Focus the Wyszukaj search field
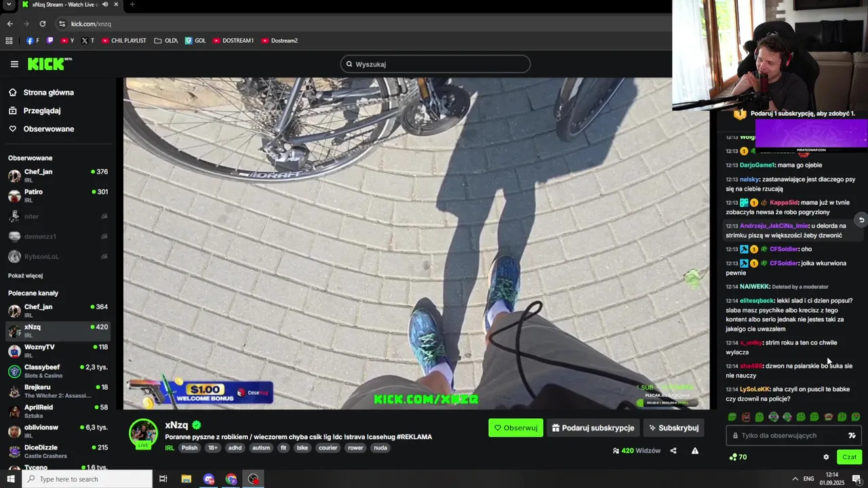 point(435,64)
